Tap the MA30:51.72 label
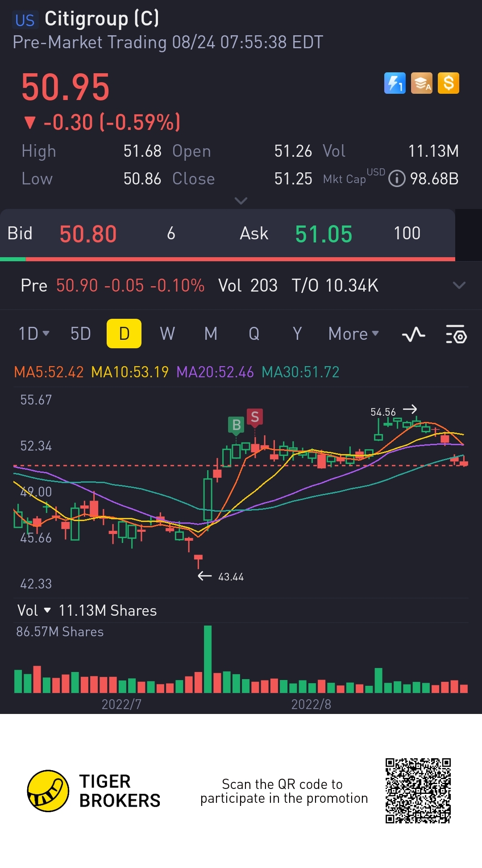The height and width of the screenshot is (868, 482). [300, 372]
